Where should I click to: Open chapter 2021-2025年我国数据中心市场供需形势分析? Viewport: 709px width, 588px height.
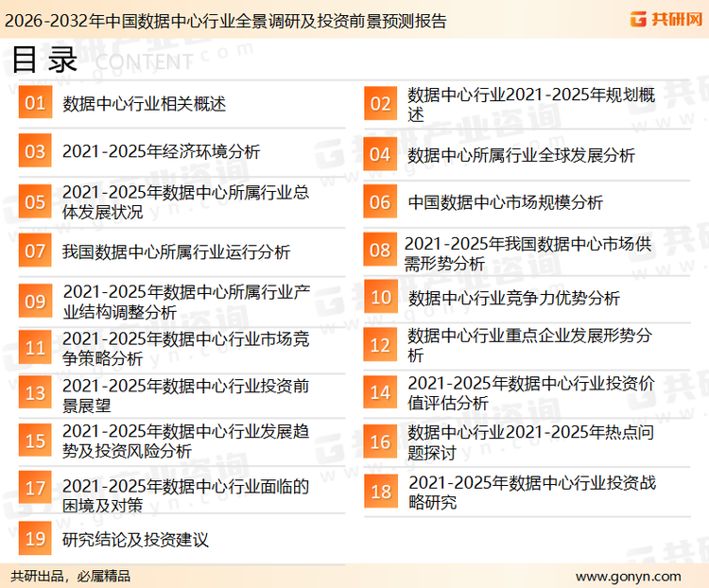pyautogui.click(x=527, y=253)
